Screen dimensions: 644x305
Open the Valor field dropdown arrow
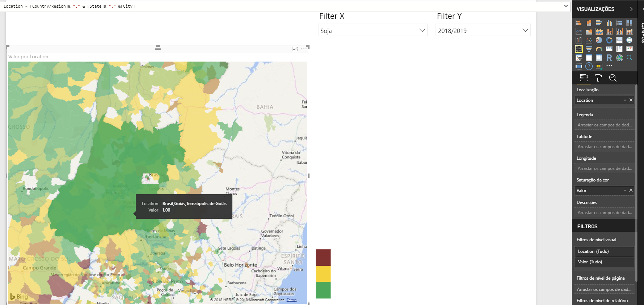625,191
